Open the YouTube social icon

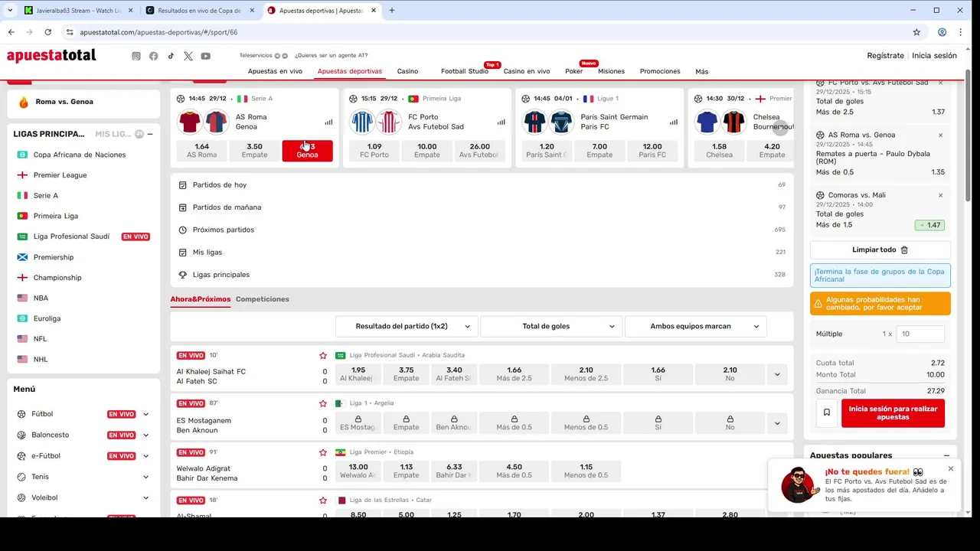coord(206,56)
